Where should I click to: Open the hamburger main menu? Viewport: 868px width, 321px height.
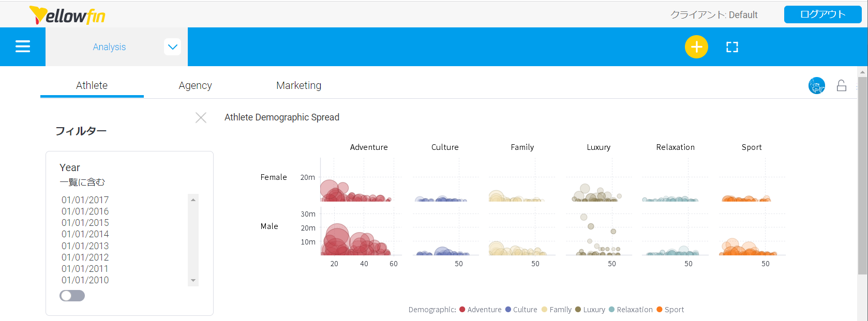[23, 47]
